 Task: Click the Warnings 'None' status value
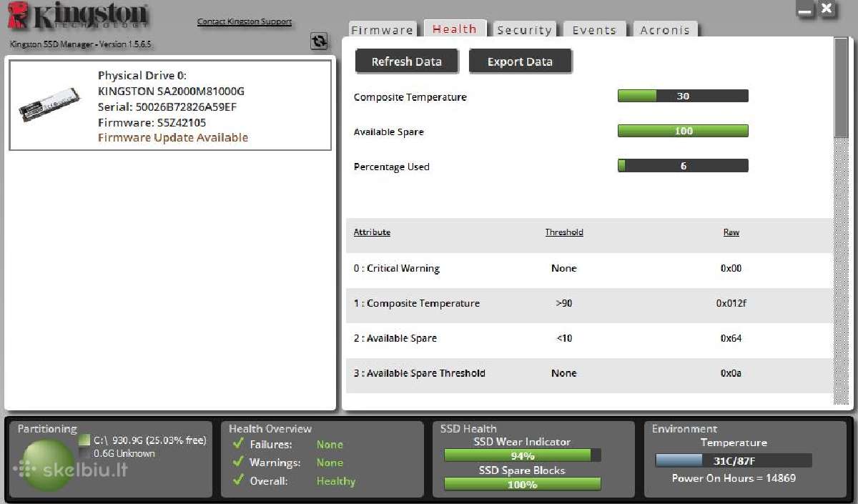click(330, 463)
